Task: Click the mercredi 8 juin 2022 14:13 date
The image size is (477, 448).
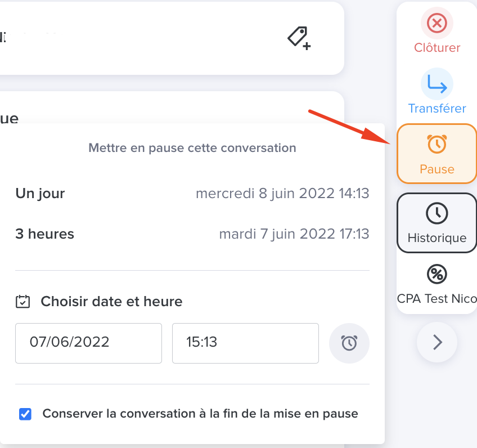Action: click(282, 194)
